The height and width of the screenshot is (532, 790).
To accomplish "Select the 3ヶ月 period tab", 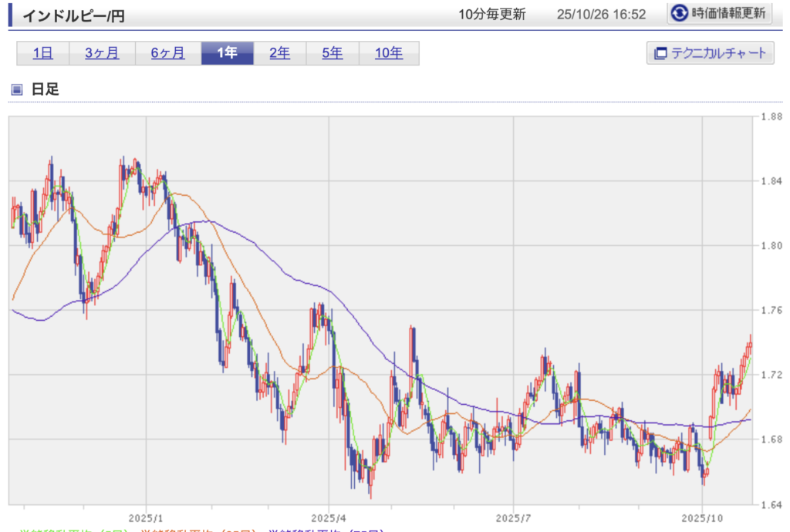I will [102, 53].
